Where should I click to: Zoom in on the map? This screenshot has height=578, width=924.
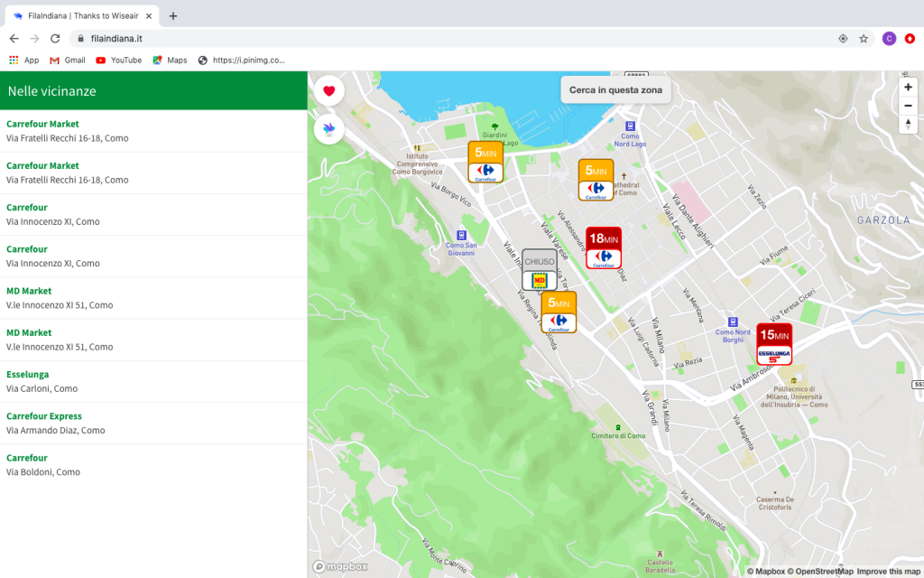point(908,88)
